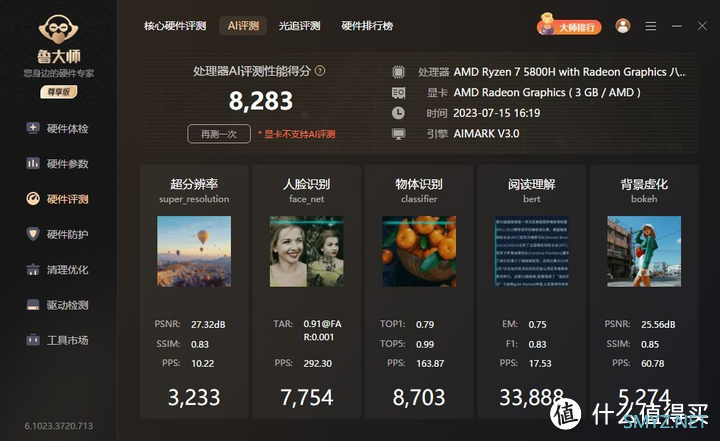Open the 硬件排行榜 tab
Image resolution: width=720 pixels, height=441 pixels.
(x=367, y=26)
